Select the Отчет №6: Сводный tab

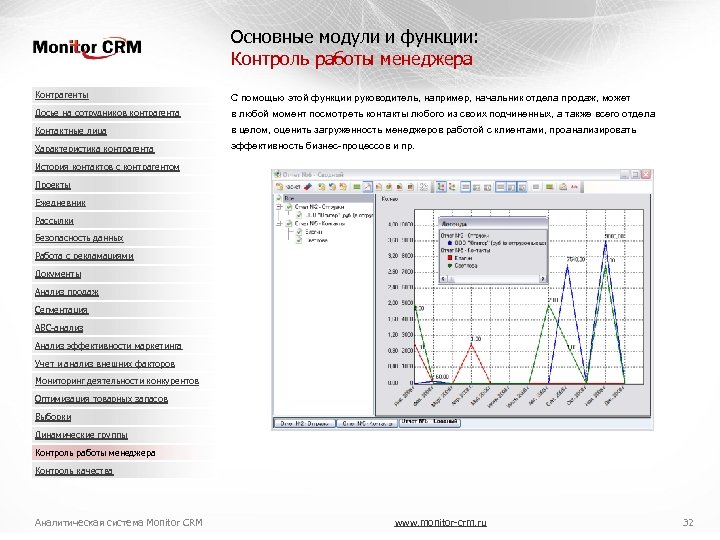[x=430, y=422]
